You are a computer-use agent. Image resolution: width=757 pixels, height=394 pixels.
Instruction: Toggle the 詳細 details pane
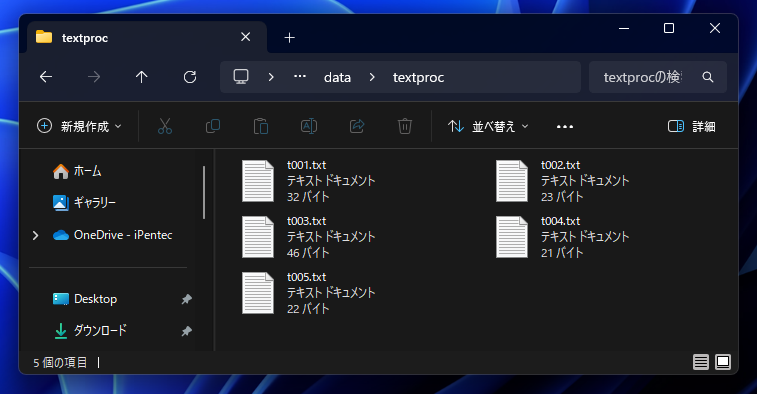pos(691,127)
